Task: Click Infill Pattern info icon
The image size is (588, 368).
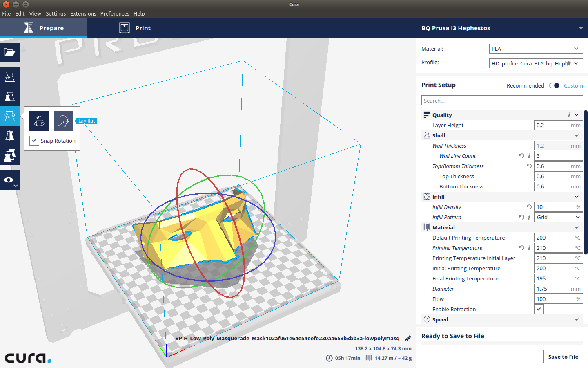Action: point(529,217)
